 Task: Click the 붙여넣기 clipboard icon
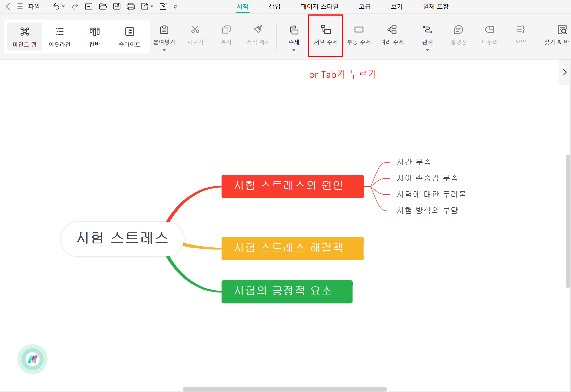164,30
